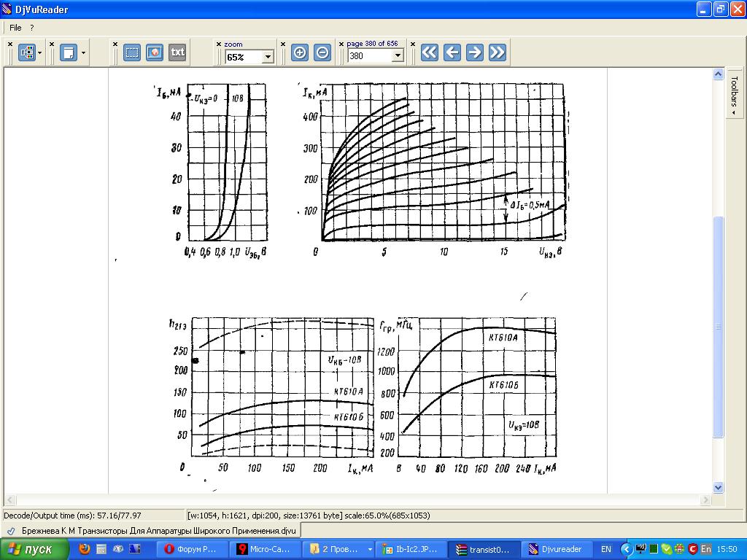Click the txt text extraction button
The width and height of the screenshot is (747, 560).
pyautogui.click(x=177, y=52)
